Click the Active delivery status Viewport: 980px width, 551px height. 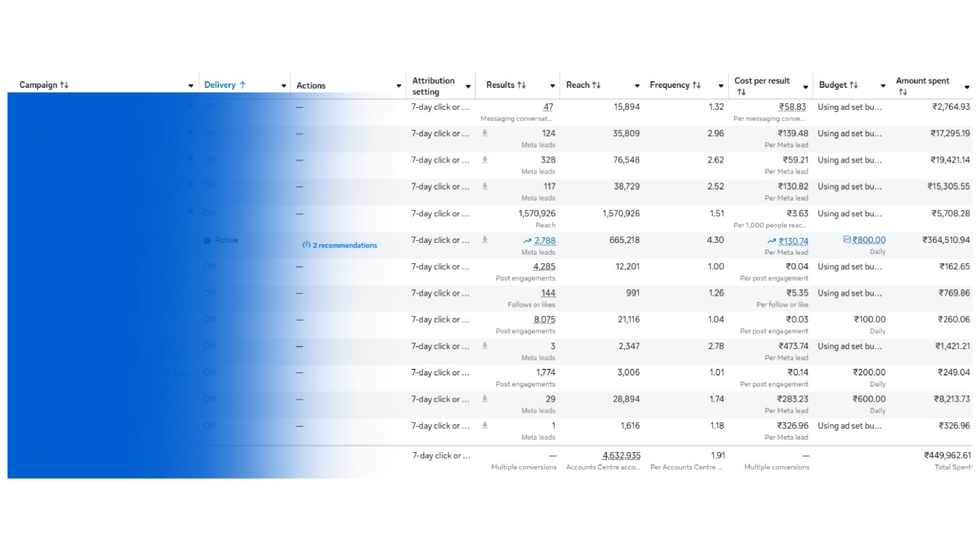pyautogui.click(x=221, y=240)
